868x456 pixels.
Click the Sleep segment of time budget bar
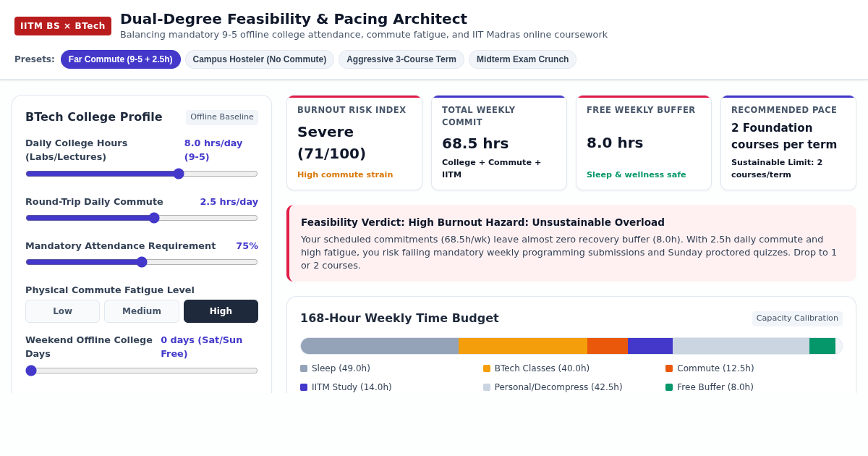380,346
